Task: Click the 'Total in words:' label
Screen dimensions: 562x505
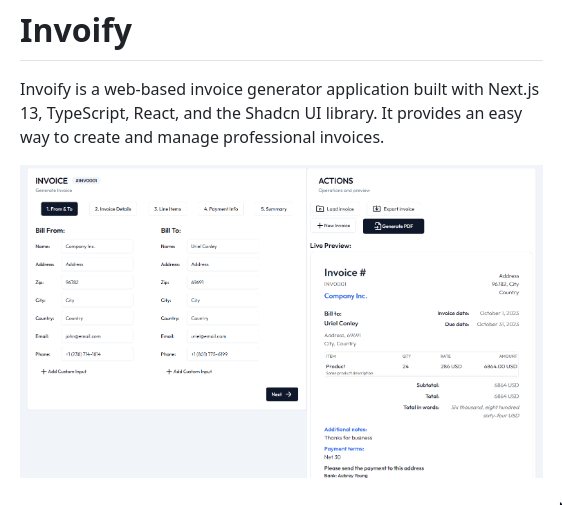Action: [421, 407]
